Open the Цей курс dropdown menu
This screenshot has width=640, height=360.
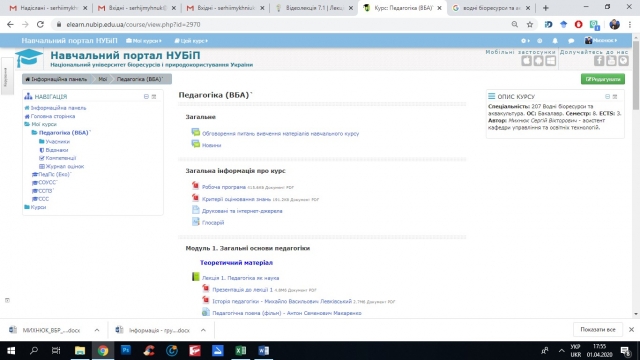click(191, 41)
